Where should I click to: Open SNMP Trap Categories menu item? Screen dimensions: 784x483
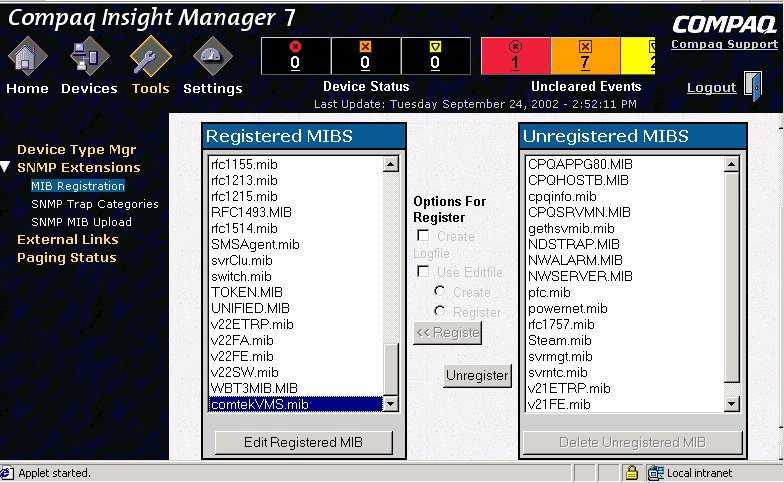95,204
